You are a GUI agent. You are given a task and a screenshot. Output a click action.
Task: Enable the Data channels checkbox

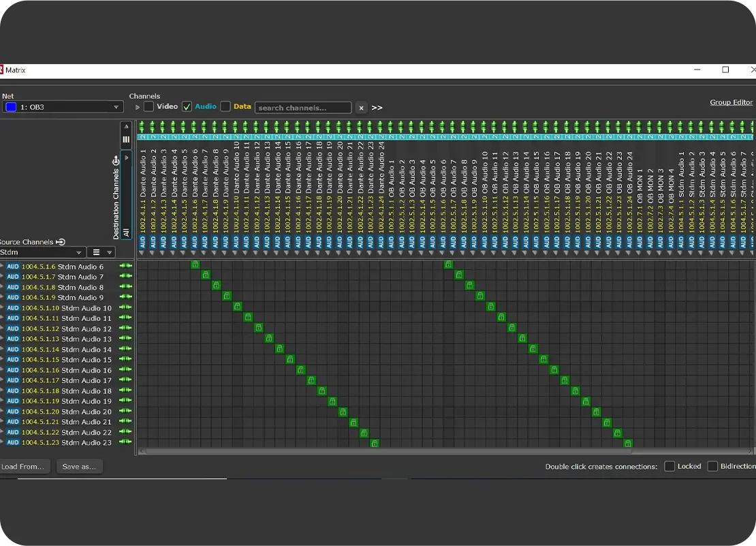225,107
